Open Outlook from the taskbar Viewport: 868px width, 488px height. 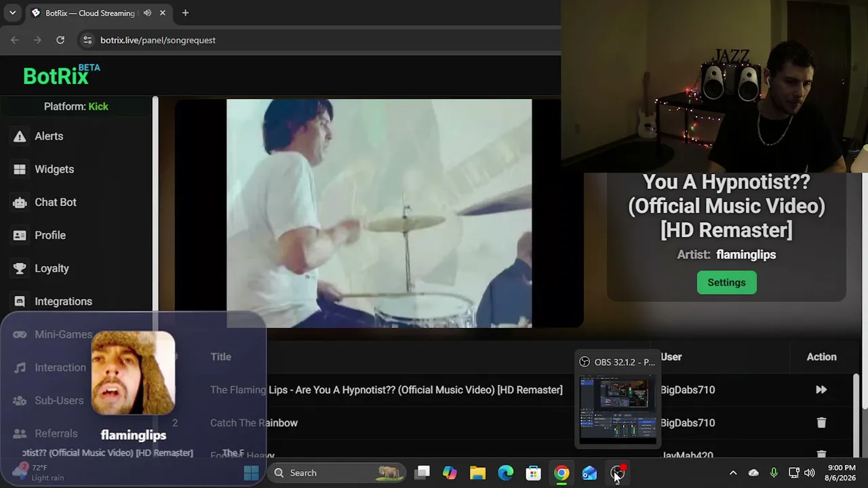coord(589,473)
